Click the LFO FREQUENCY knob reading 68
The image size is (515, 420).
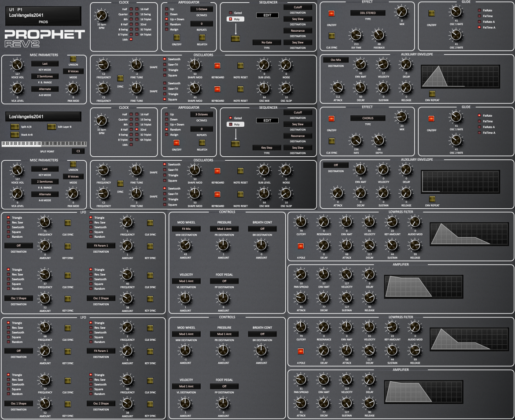[45, 328]
